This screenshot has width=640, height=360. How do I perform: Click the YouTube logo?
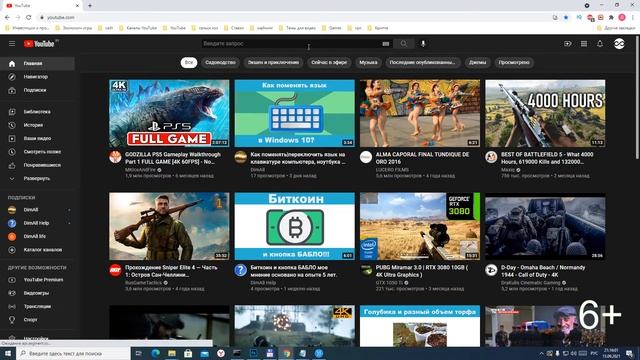39,44
